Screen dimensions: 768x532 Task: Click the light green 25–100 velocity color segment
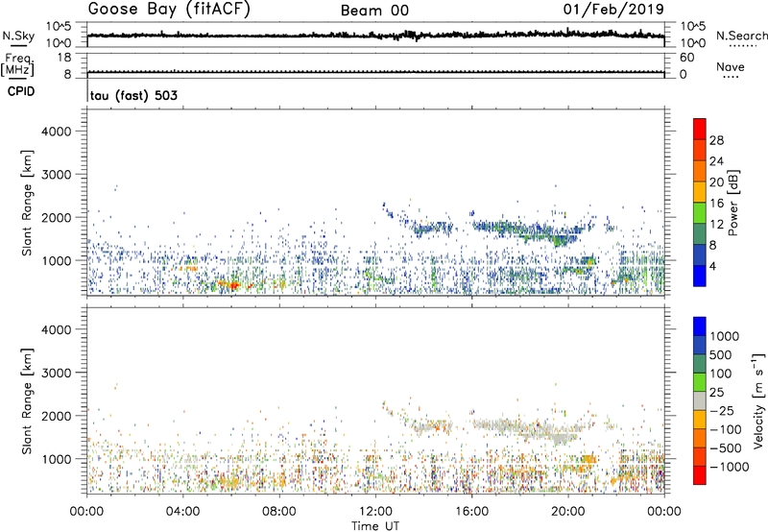(x=700, y=382)
